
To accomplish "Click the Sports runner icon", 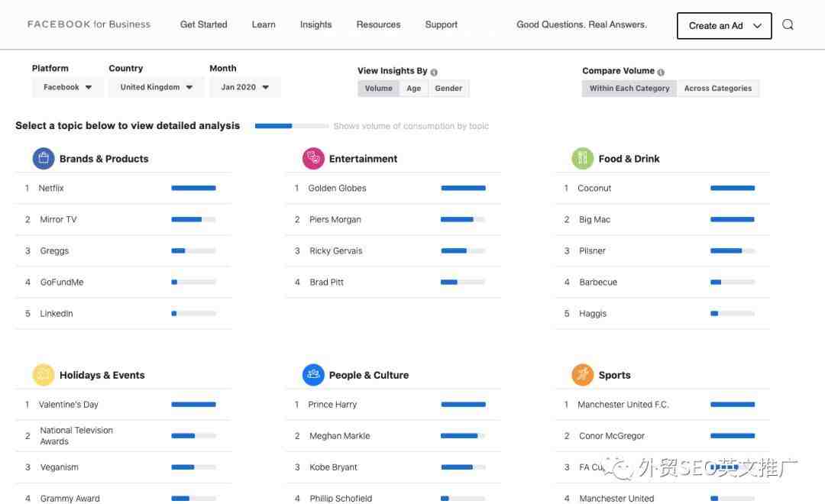I will [582, 375].
